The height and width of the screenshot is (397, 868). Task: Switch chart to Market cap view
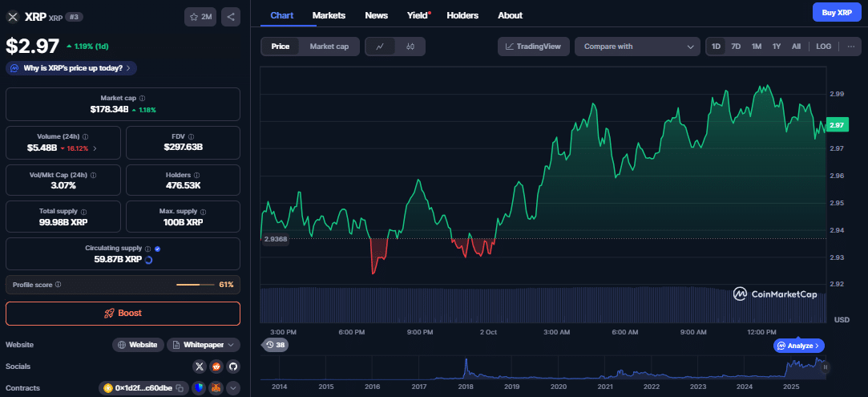pos(329,47)
